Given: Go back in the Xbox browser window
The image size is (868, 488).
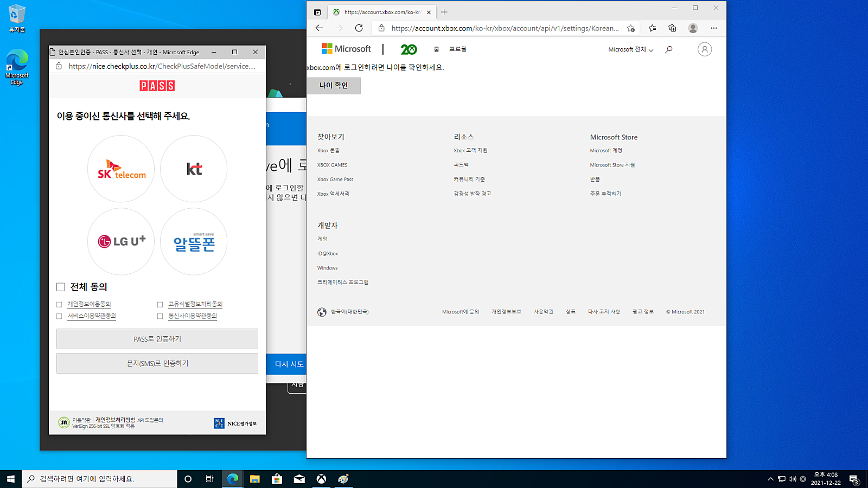Looking at the screenshot, I should click(319, 28).
